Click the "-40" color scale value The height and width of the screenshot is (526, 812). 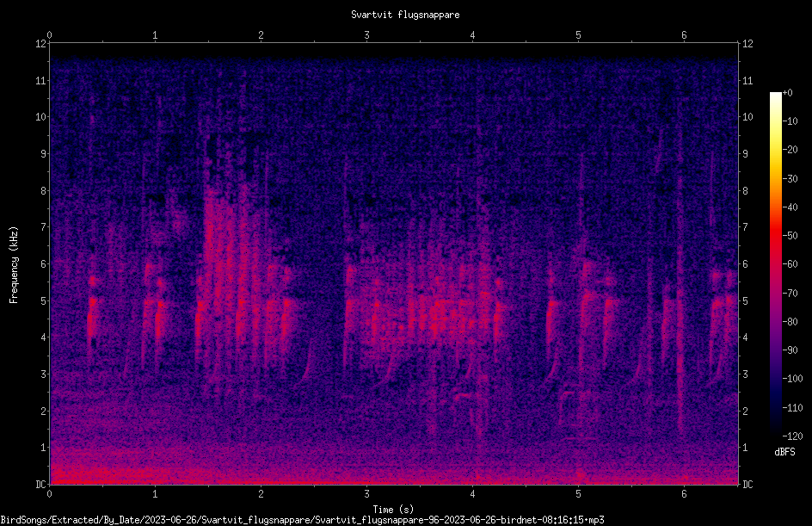[x=790, y=207]
